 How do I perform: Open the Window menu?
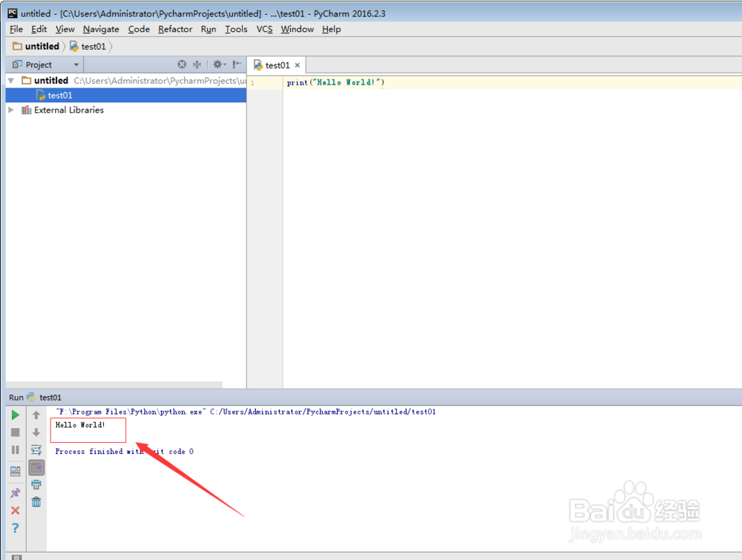(x=298, y=30)
